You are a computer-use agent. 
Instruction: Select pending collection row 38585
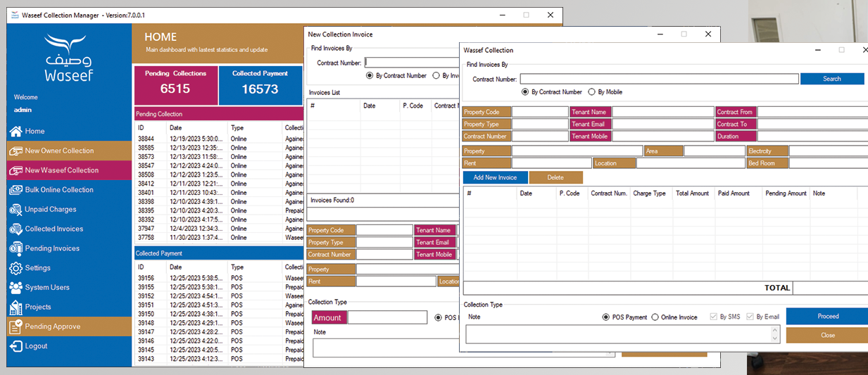click(219, 148)
